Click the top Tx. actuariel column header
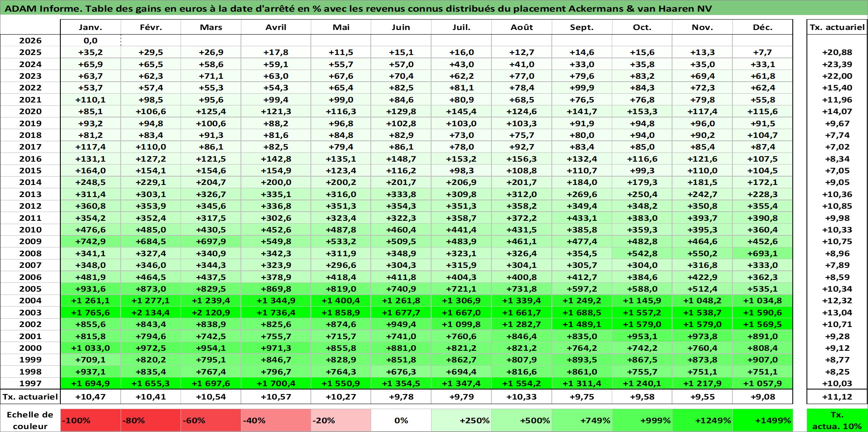Image resolution: width=868 pixels, height=432 pixels. click(x=837, y=27)
